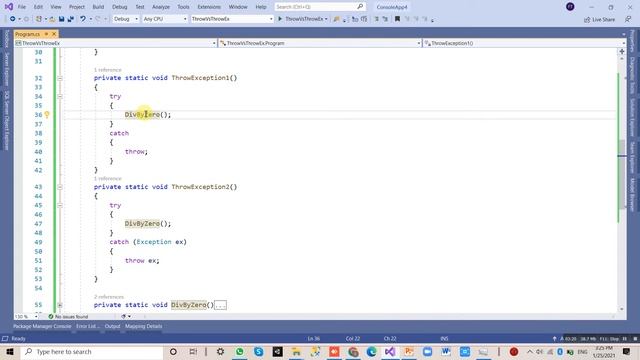Open the File menu
Screen dimensions: 640x360
tap(22, 7)
